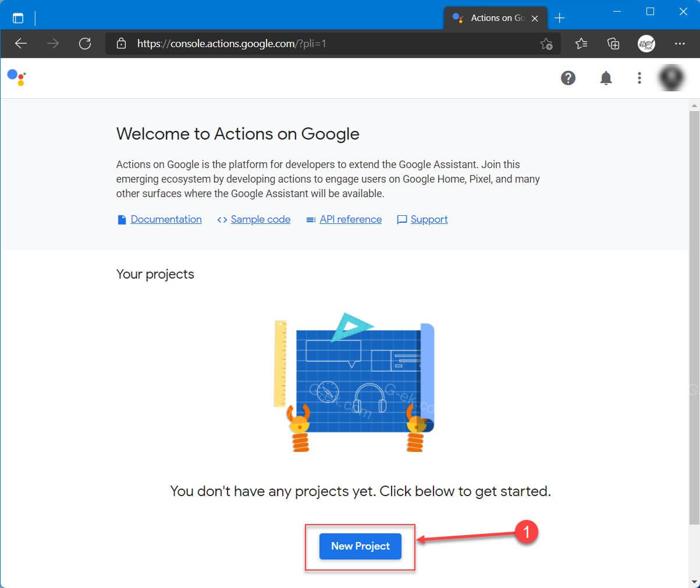Open a new browser tab

(559, 18)
